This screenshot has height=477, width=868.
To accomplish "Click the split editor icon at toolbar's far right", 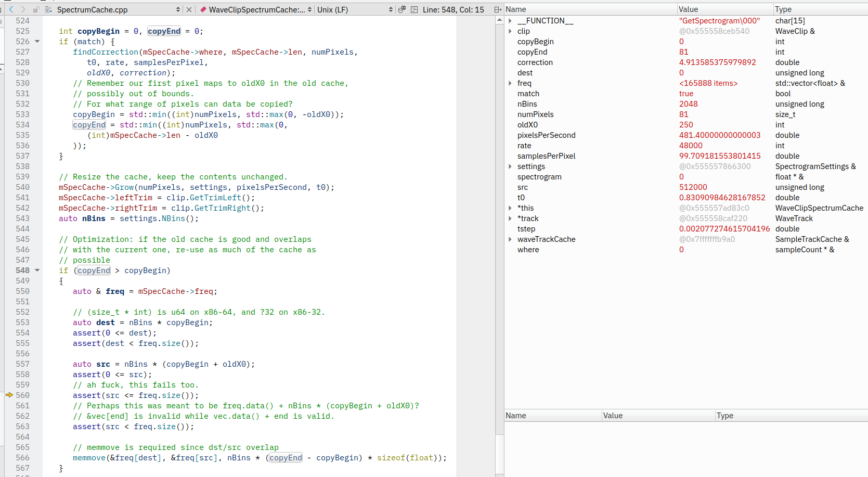I will (497, 9).
